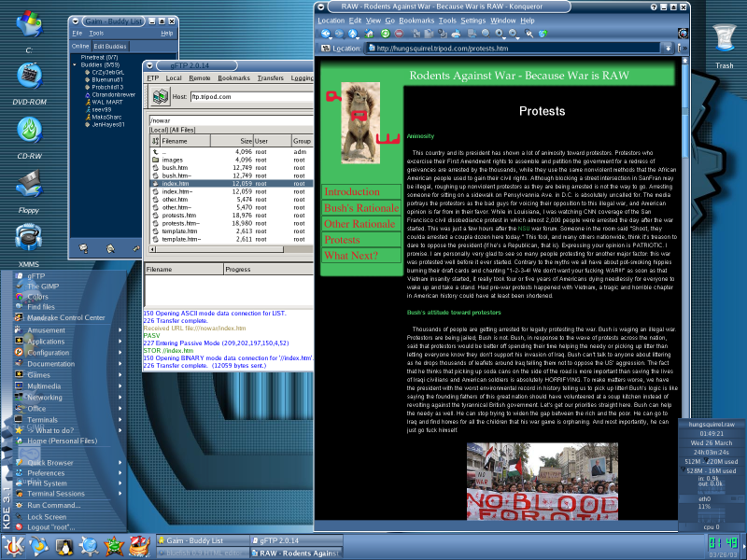This screenshot has width=747, height=560.
Task: Open the Introduction link on the webpage
Action: pyautogui.click(x=361, y=192)
